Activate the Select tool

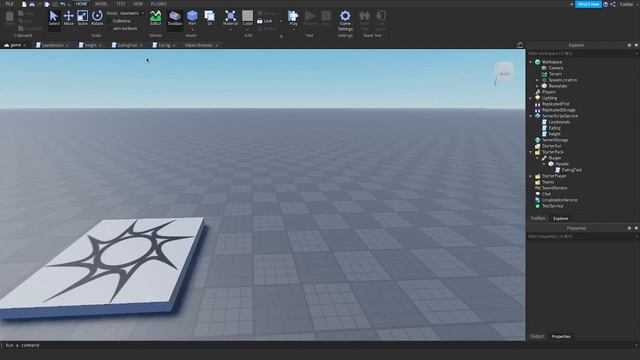54,18
